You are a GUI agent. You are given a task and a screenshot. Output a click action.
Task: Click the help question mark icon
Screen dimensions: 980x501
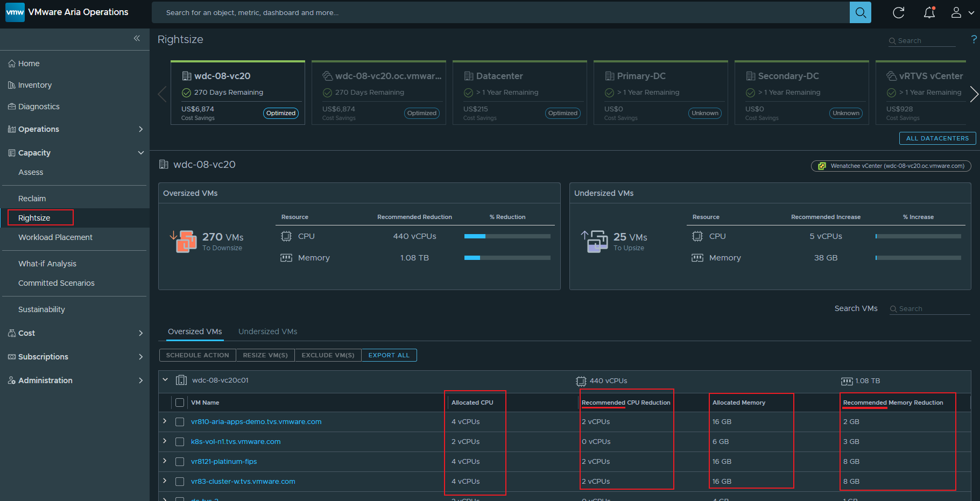pos(974,39)
